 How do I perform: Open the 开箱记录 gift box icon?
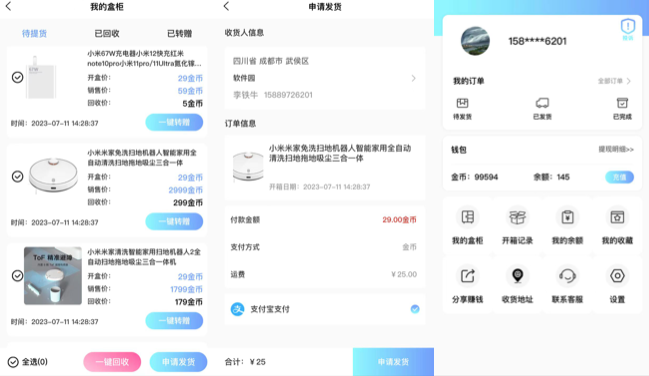tap(517, 217)
